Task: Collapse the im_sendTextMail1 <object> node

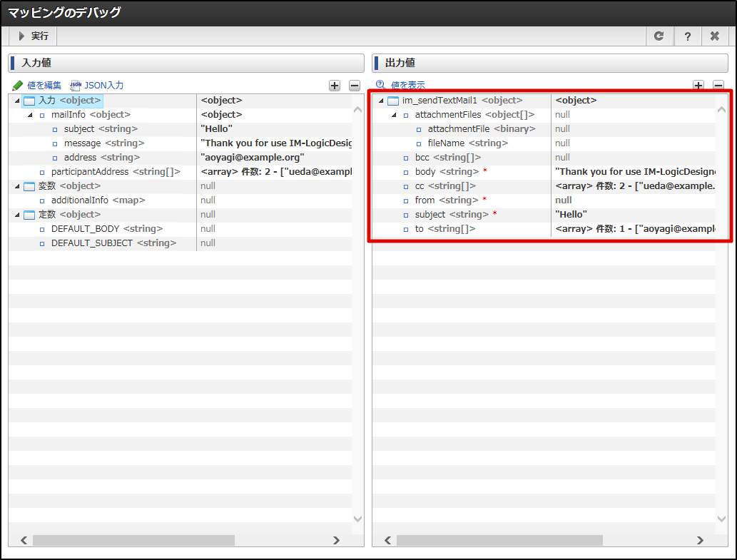Action: 381,101
